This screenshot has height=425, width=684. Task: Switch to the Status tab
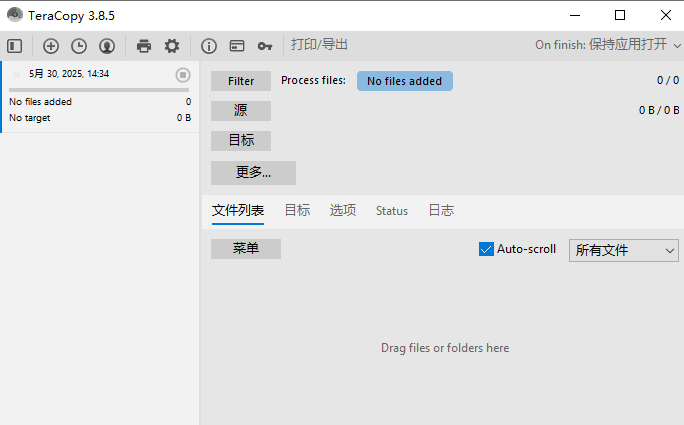(x=392, y=211)
